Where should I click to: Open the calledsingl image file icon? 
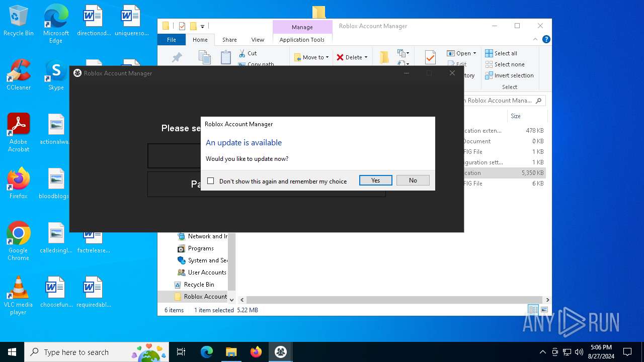[56, 238]
